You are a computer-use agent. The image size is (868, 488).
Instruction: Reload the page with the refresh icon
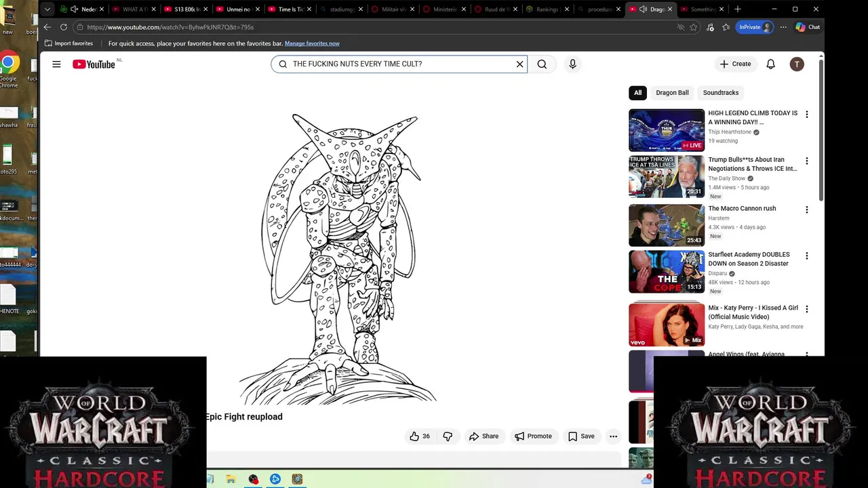pyautogui.click(x=64, y=27)
